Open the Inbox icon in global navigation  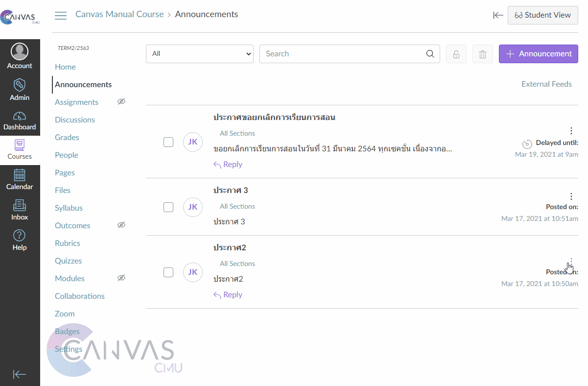20,205
